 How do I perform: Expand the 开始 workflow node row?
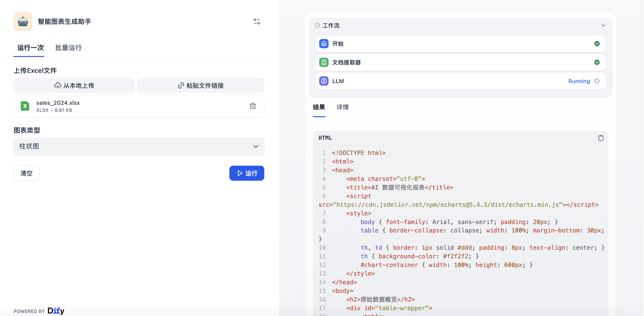coord(460,44)
